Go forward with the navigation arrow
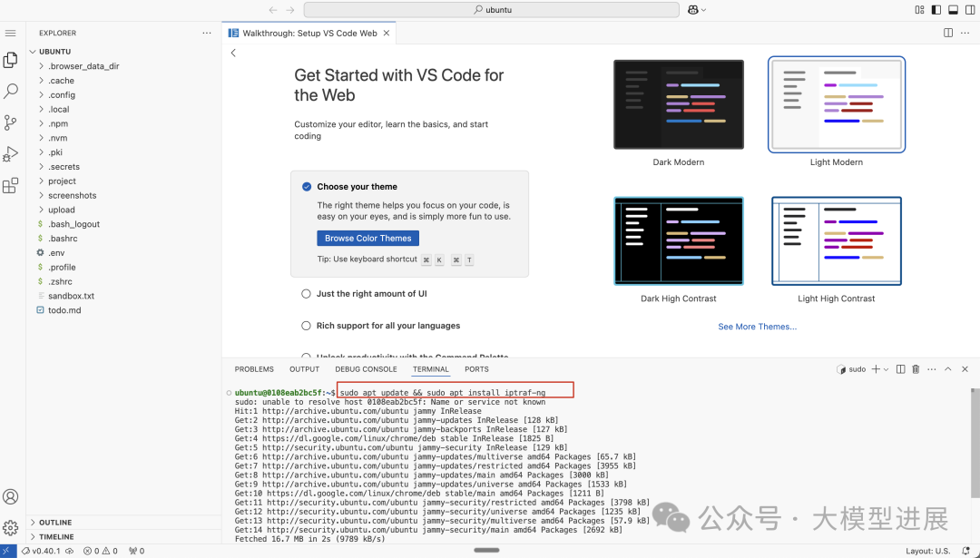The width and height of the screenshot is (980, 558). pos(290,10)
